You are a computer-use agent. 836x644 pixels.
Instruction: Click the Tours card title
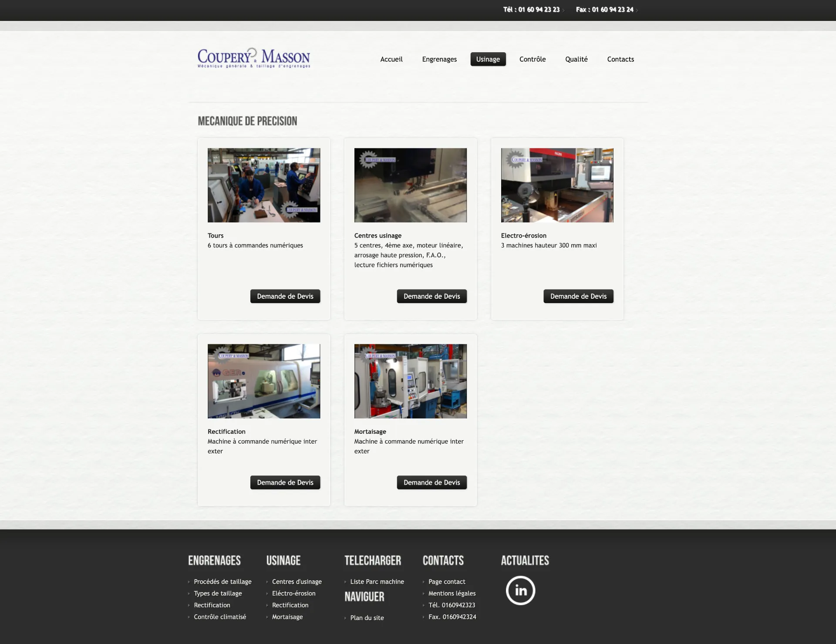click(x=216, y=236)
